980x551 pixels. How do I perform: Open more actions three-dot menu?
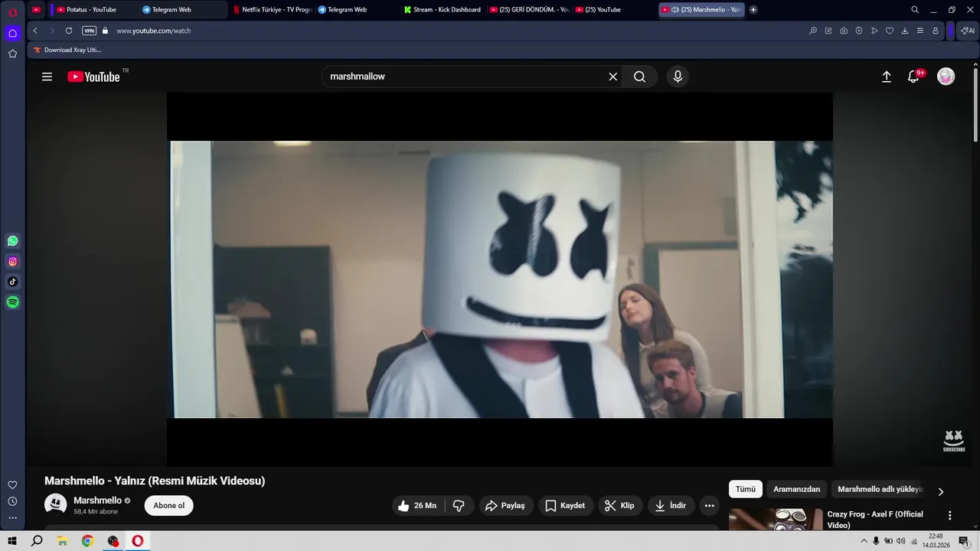[709, 506]
